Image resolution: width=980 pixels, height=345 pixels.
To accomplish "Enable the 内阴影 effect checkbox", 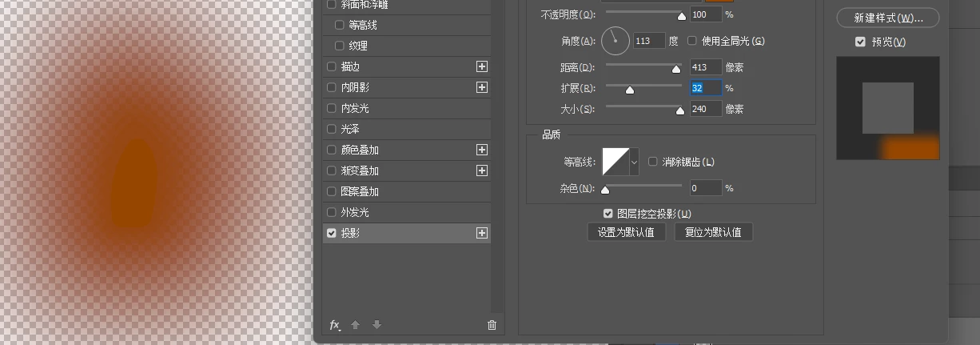I will click(x=332, y=87).
